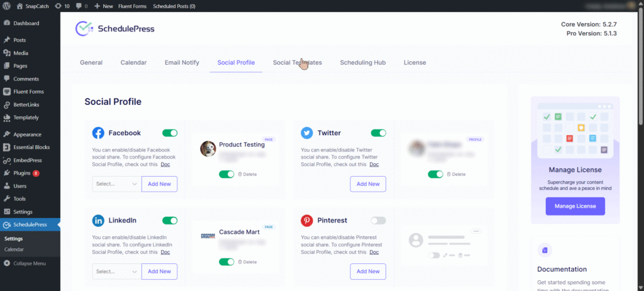The height and width of the screenshot is (291, 644).
Task: Open Appearance brush icon
Action: pos(6,135)
